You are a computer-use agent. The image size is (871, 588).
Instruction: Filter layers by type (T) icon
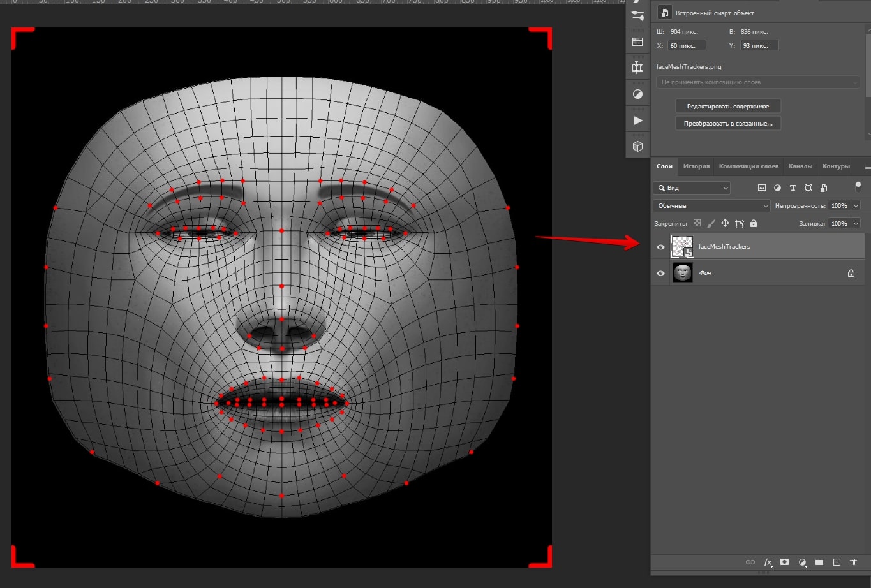[x=793, y=187]
